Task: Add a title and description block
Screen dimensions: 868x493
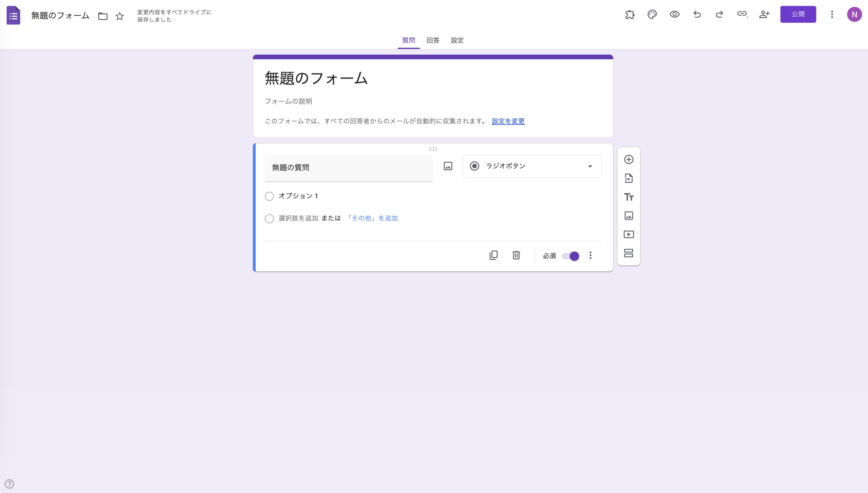Action: coord(629,197)
